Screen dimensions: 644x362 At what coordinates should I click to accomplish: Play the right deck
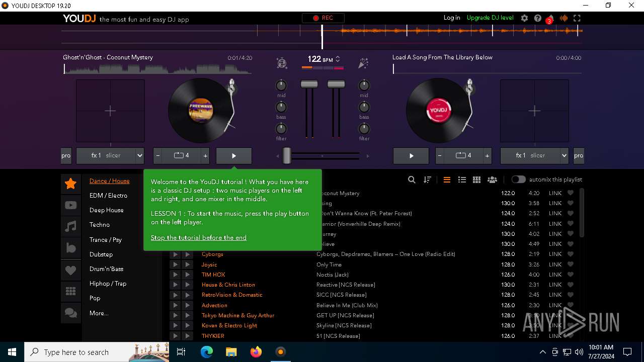411,156
